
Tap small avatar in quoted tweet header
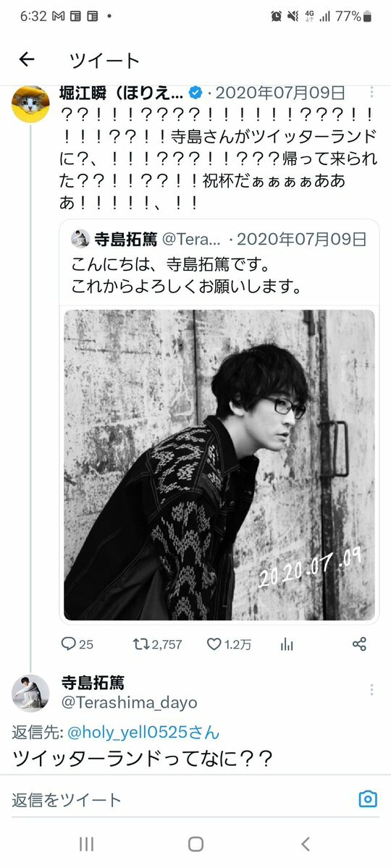[80, 239]
